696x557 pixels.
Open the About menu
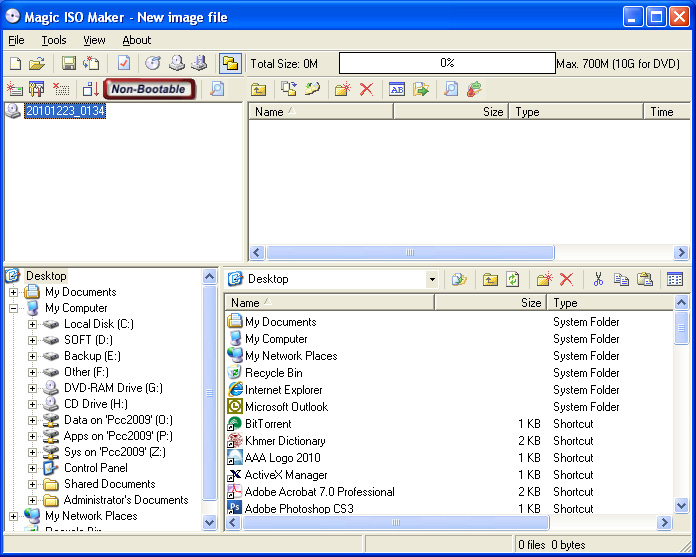click(x=137, y=40)
